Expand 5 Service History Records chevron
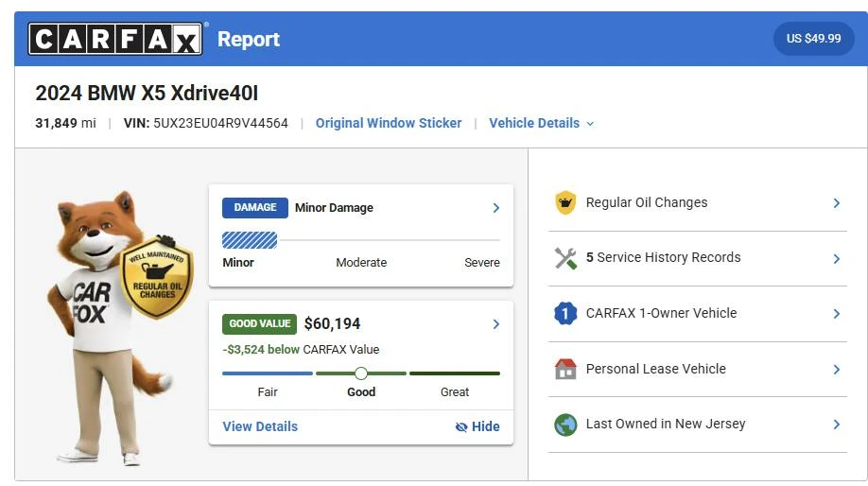The image size is (868, 486). tap(837, 258)
